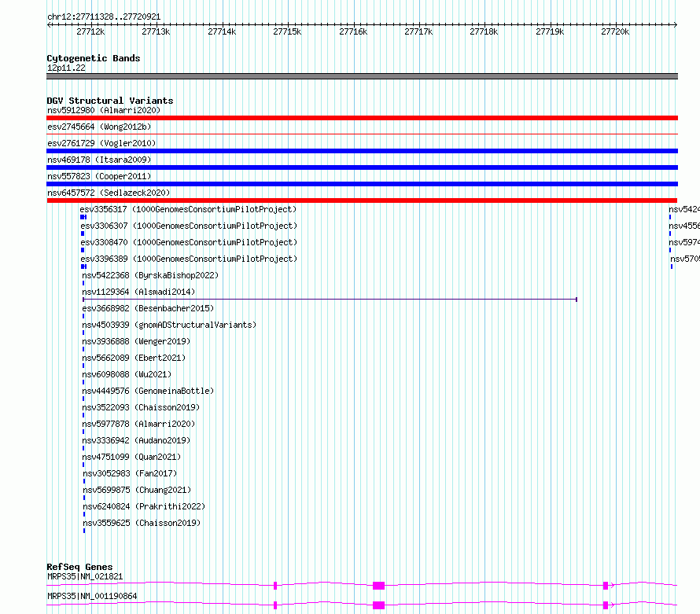Select nsv3522093 (Chaisson2019) label
This screenshot has width=700, height=614.
(141, 407)
